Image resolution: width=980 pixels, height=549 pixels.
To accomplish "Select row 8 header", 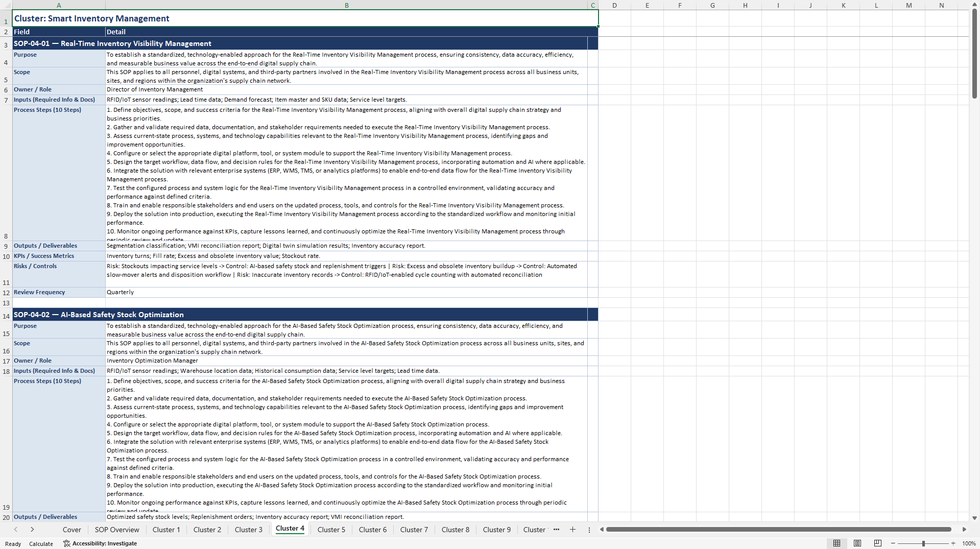I will [x=6, y=173].
